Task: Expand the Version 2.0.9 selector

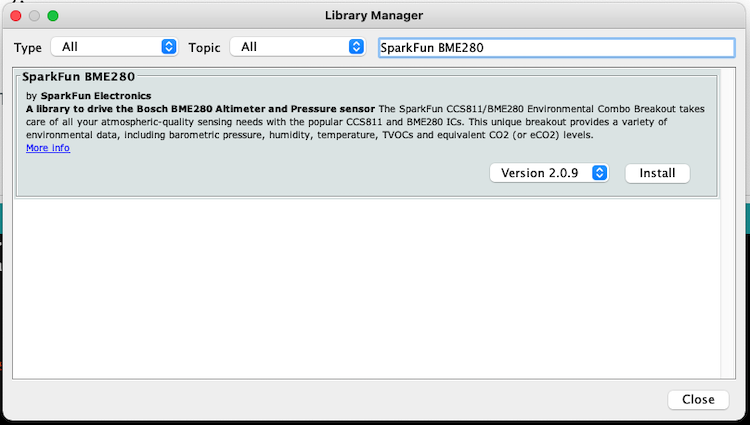Action: 549,173
